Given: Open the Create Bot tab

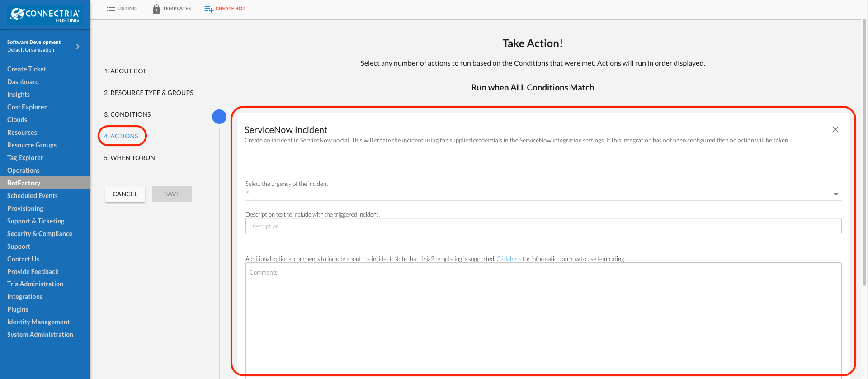Looking at the screenshot, I should click(x=225, y=9).
